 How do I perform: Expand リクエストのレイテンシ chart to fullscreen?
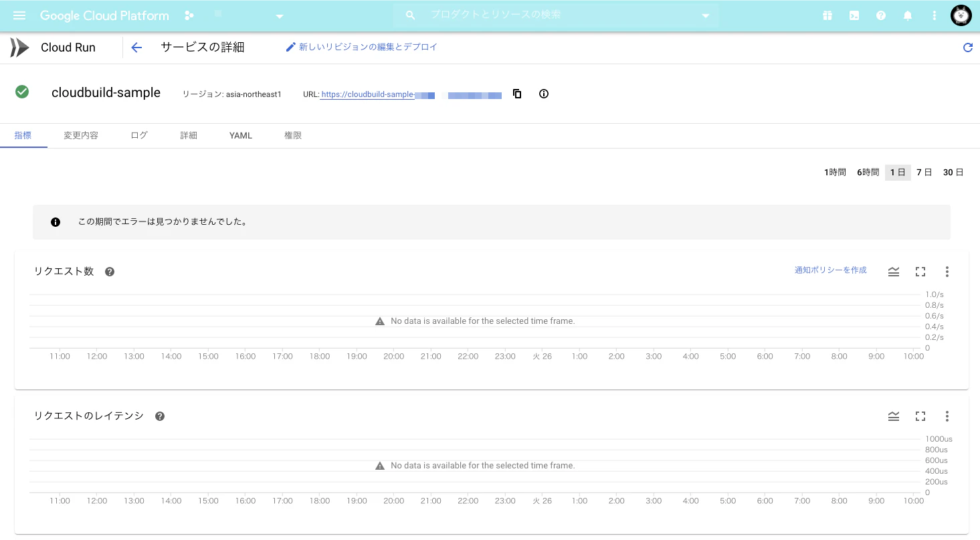coord(920,416)
